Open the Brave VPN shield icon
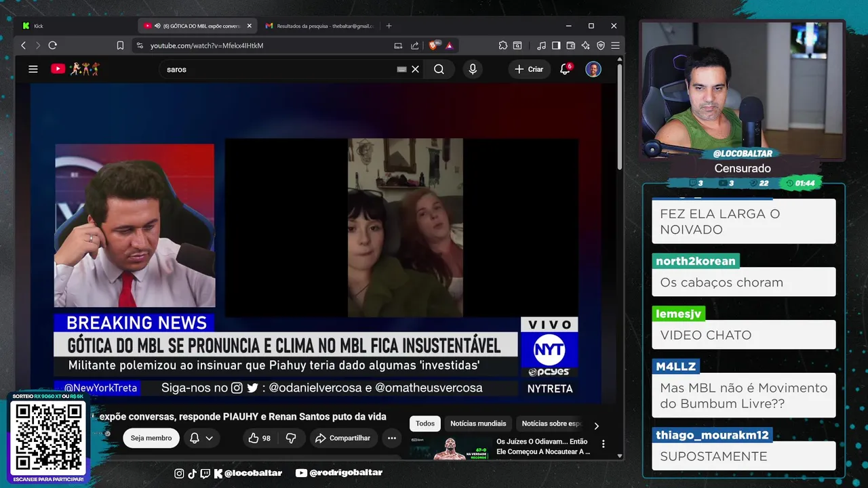 [601, 45]
